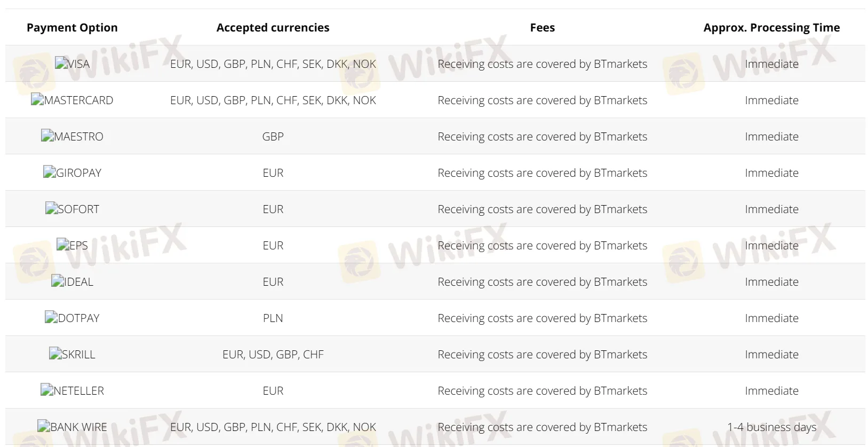Select the GBP currency cell for Maestro
Screen dimensions: 868x447
(273, 136)
